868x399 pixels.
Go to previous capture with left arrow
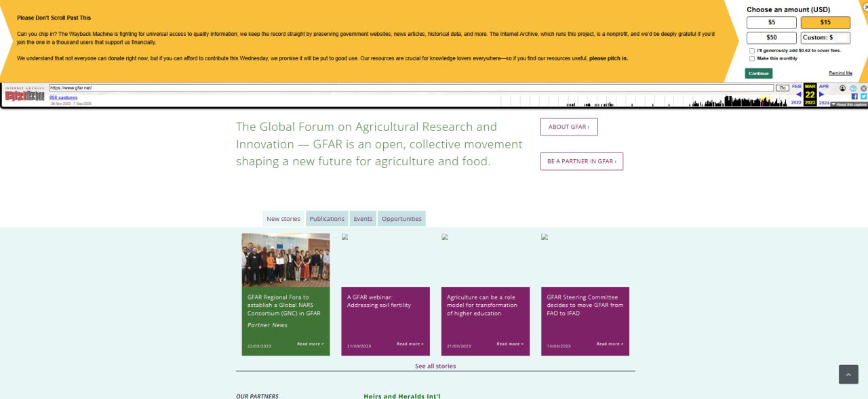798,95
